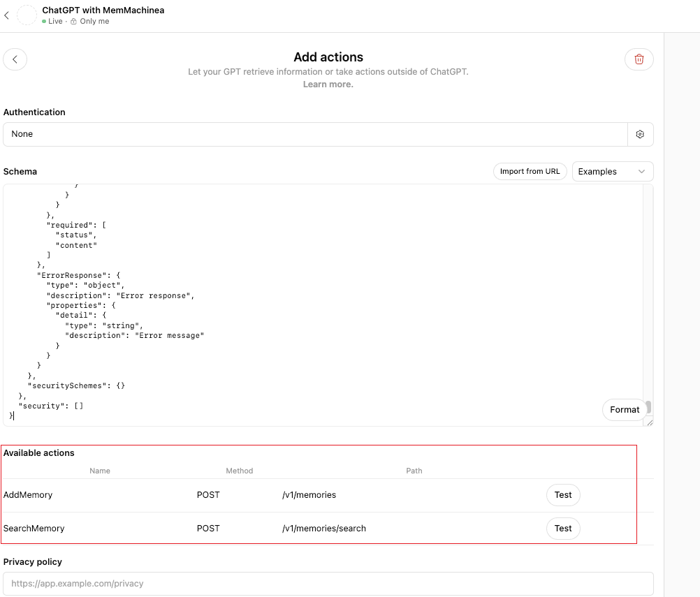
Task: Open the Authentication settings gear icon
Action: pos(640,134)
